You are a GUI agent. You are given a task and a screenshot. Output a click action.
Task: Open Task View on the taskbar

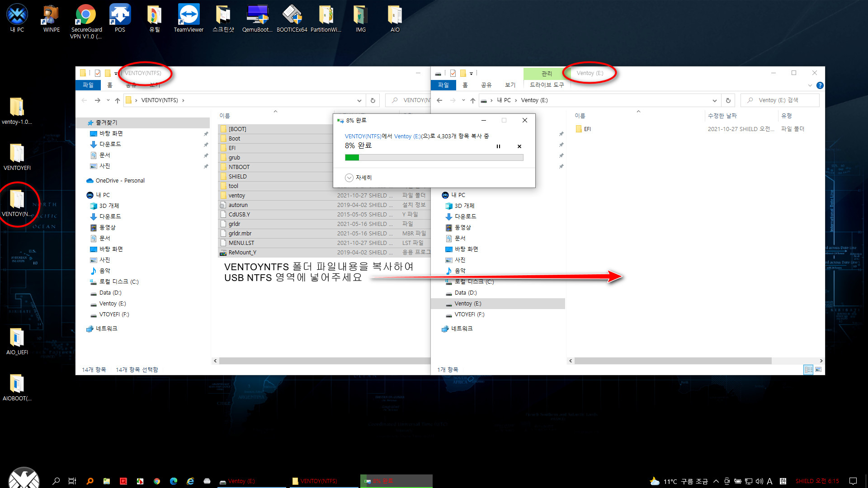[72, 481]
